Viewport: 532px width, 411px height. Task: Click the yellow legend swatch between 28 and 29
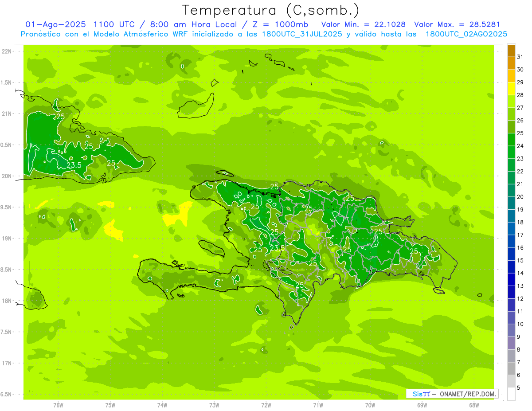click(x=511, y=88)
